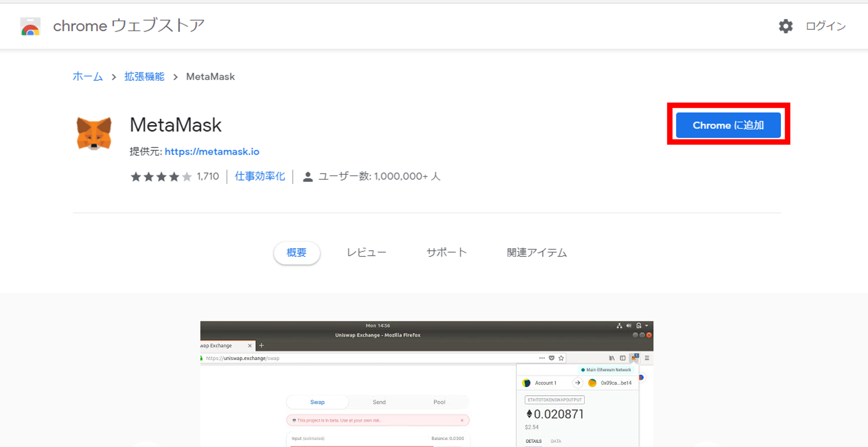Click the ユーザー数: 1,000,000+ 人 text
The height and width of the screenshot is (447, 868).
coord(379,176)
